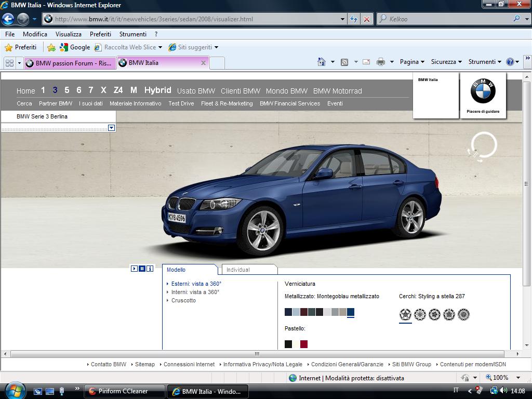
Task: Switch to the Individual tab
Action: tap(249, 270)
